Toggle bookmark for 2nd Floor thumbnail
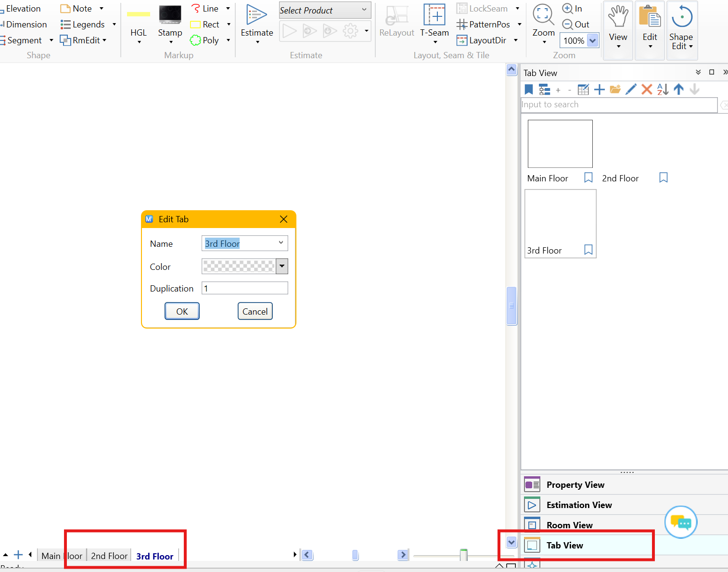 (x=664, y=178)
